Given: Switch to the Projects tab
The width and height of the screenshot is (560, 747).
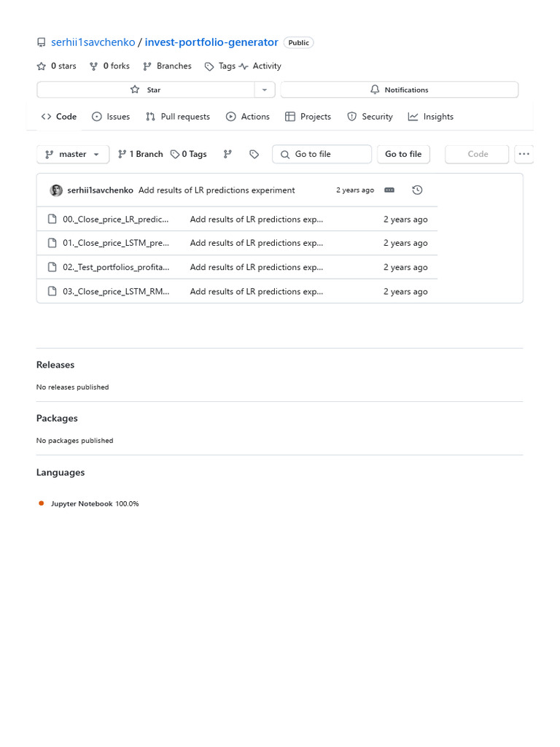Looking at the screenshot, I should pyautogui.click(x=308, y=117).
